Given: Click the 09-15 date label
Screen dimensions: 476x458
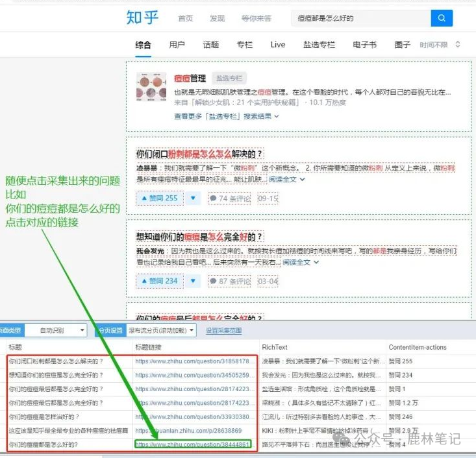Looking at the screenshot, I should [268, 199].
